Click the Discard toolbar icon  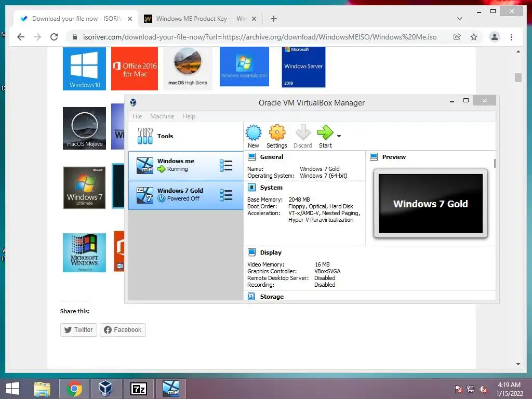tap(303, 136)
